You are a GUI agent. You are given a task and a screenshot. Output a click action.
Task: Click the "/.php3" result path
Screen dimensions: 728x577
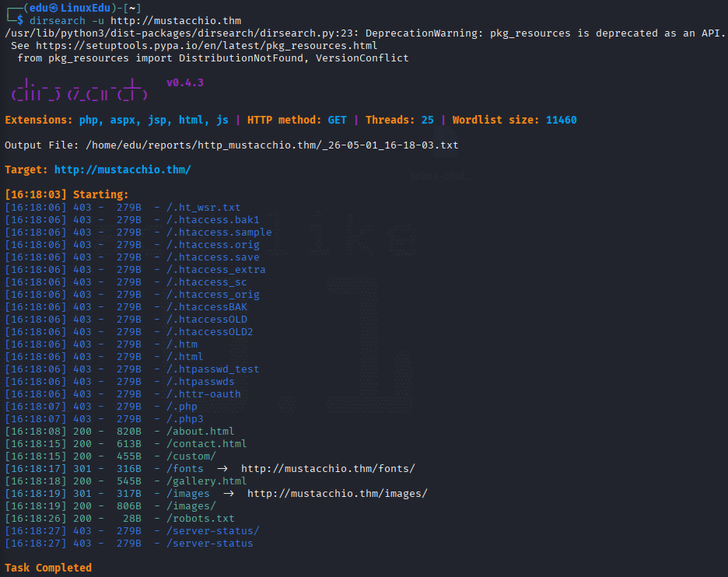point(185,419)
